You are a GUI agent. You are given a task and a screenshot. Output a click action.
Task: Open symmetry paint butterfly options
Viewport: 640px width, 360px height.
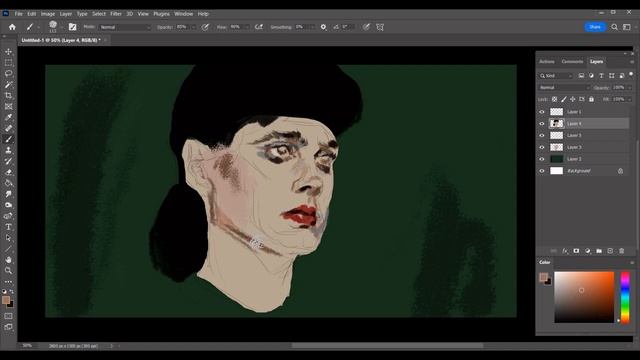380,27
